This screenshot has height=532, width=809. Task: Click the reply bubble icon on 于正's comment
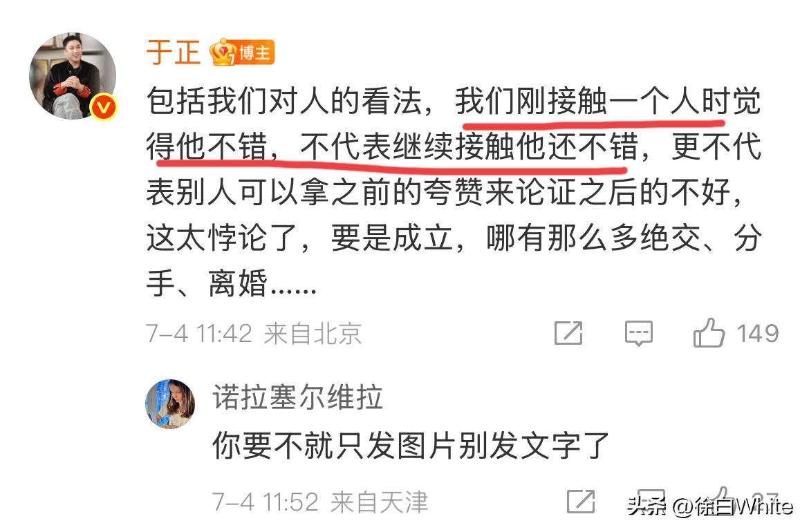click(x=638, y=333)
